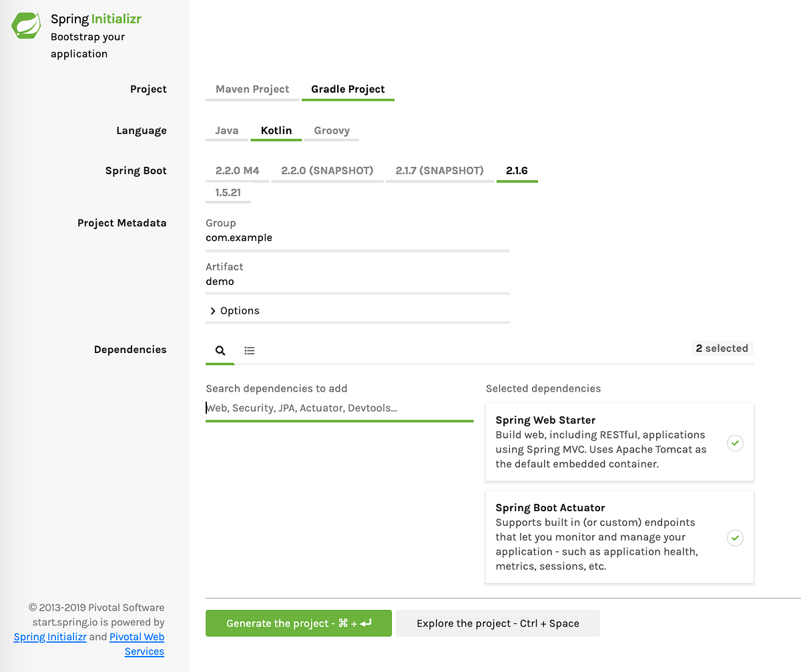Click Generate the project button

(x=298, y=623)
